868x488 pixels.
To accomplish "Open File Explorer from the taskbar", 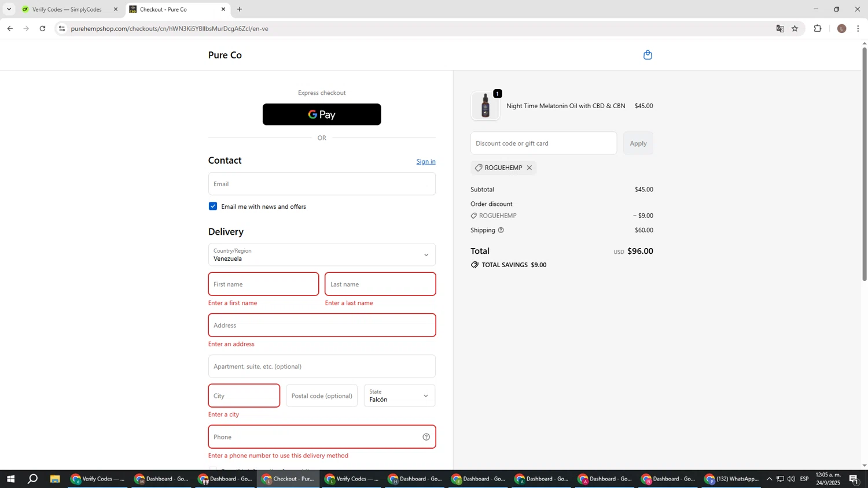I will [55, 479].
